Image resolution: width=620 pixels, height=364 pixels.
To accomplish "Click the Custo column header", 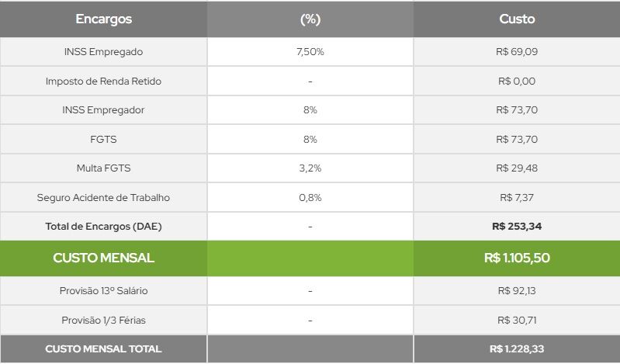I will [x=517, y=19].
